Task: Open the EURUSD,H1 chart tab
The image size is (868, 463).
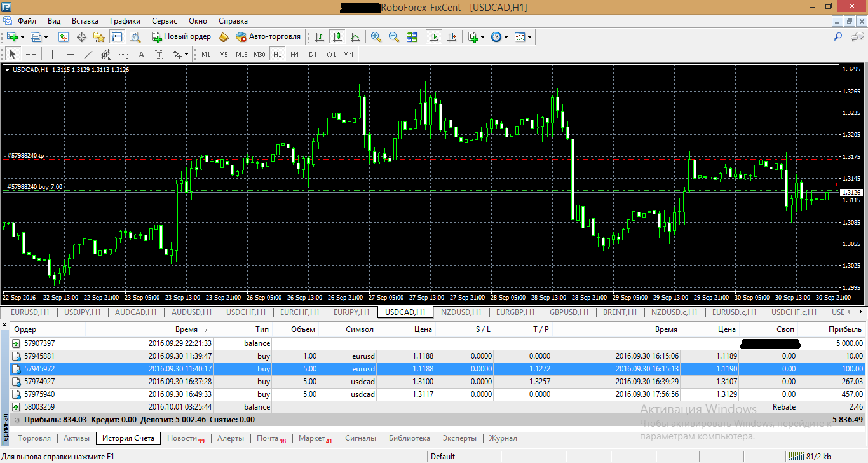Action: [x=30, y=312]
